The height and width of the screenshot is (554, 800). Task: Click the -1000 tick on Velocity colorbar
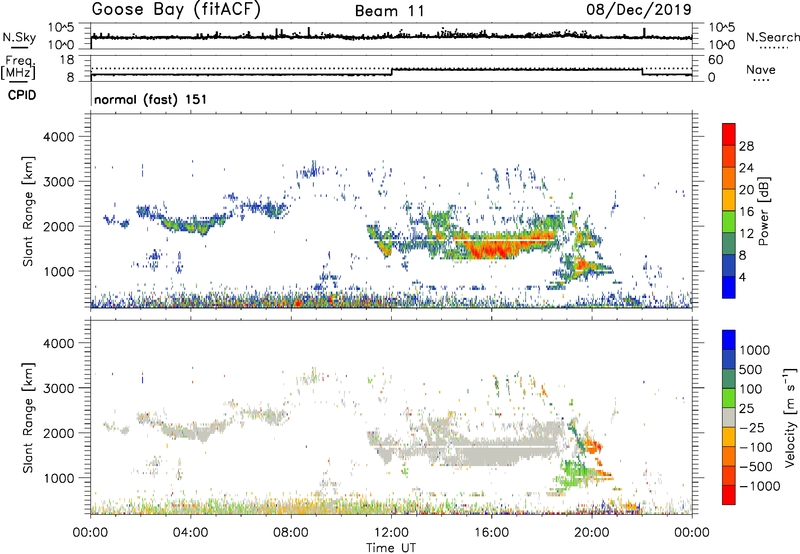point(760,486)
